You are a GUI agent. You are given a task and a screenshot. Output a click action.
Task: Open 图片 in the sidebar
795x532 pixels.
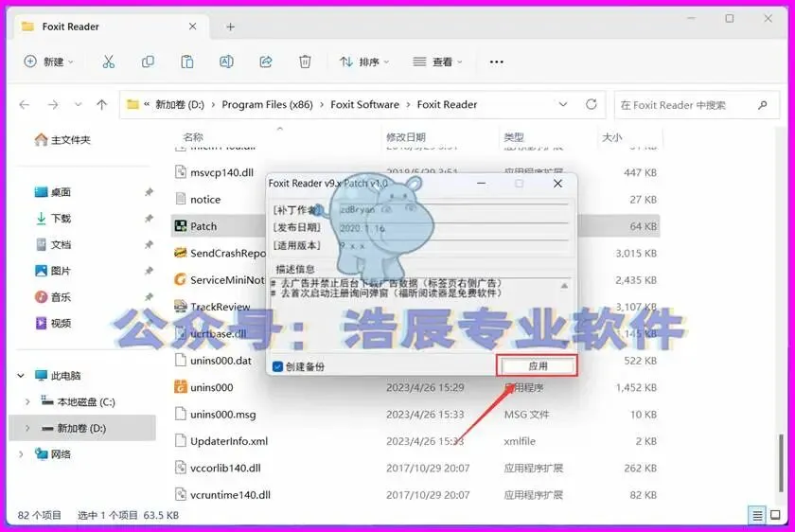[x=53, y=271]
